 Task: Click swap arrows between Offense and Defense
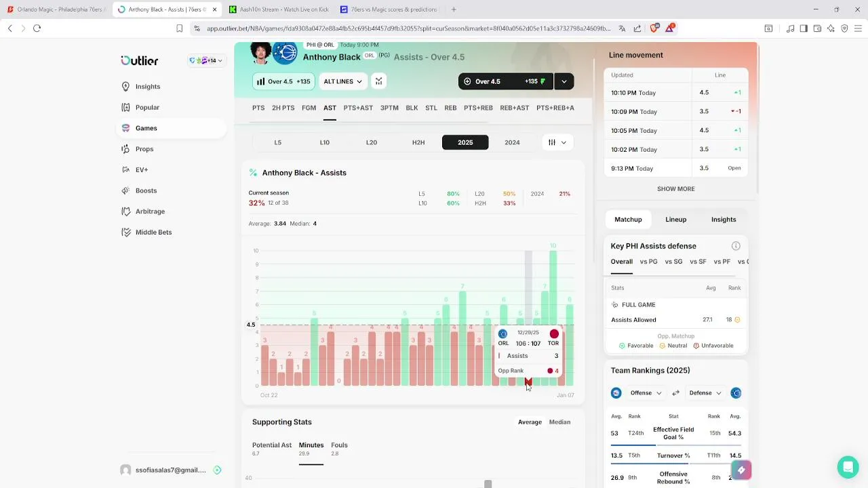675,393
